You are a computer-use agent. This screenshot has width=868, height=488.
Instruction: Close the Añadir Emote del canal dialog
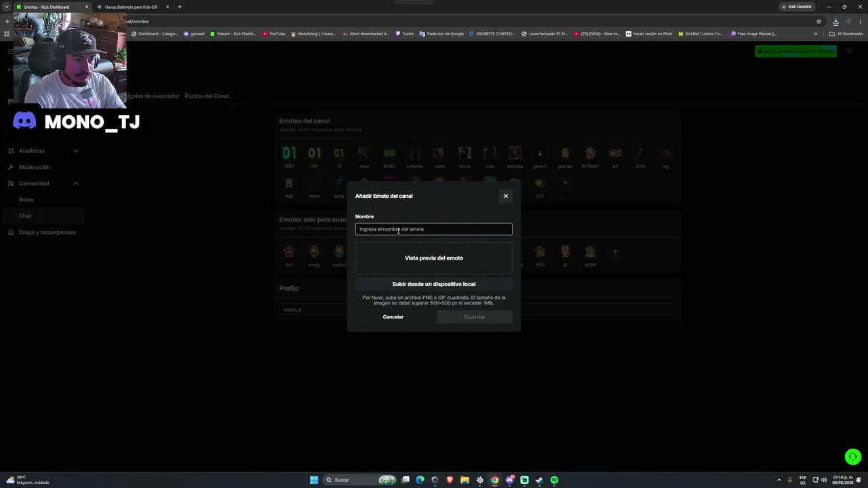coord(505,196)
